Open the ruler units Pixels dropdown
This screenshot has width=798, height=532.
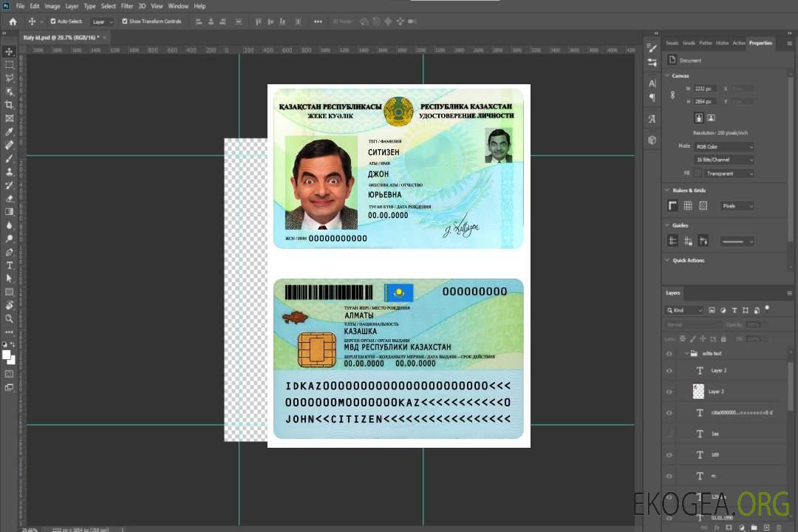[737, 205]
